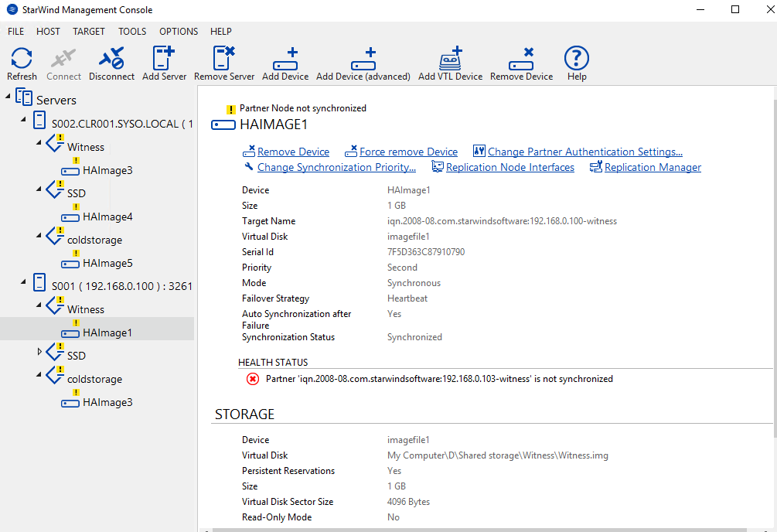Click coldstorage target icon under S002
Viewport: 777px width, 532px height.
coord(55,236)
